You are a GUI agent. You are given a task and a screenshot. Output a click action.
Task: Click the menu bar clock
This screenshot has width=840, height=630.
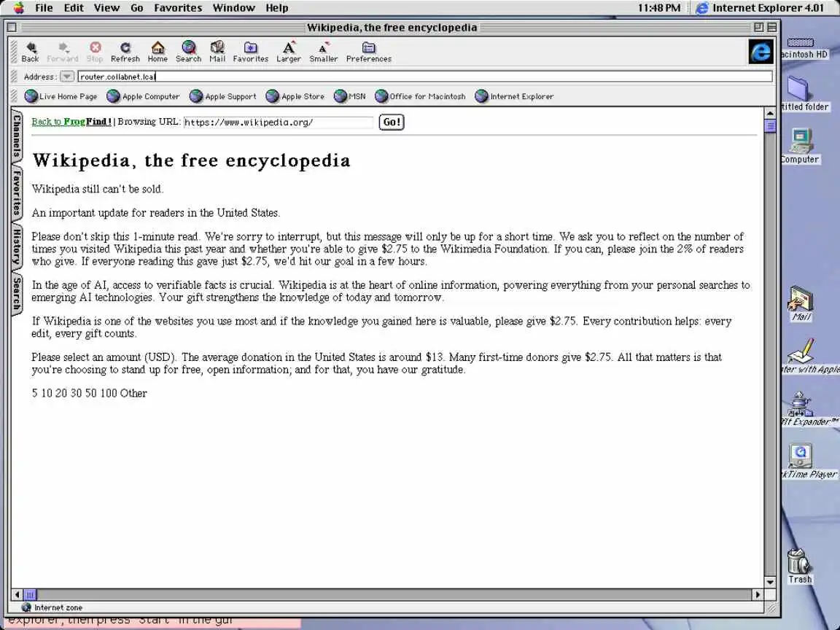(x=659, y=7)
